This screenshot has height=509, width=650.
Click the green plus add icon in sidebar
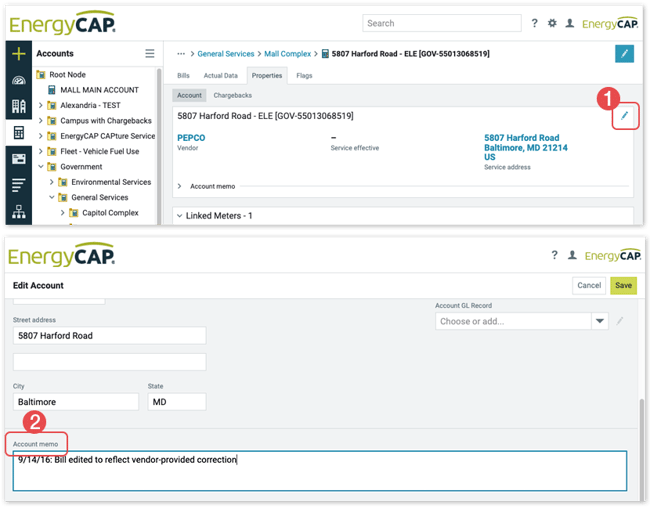18,54
